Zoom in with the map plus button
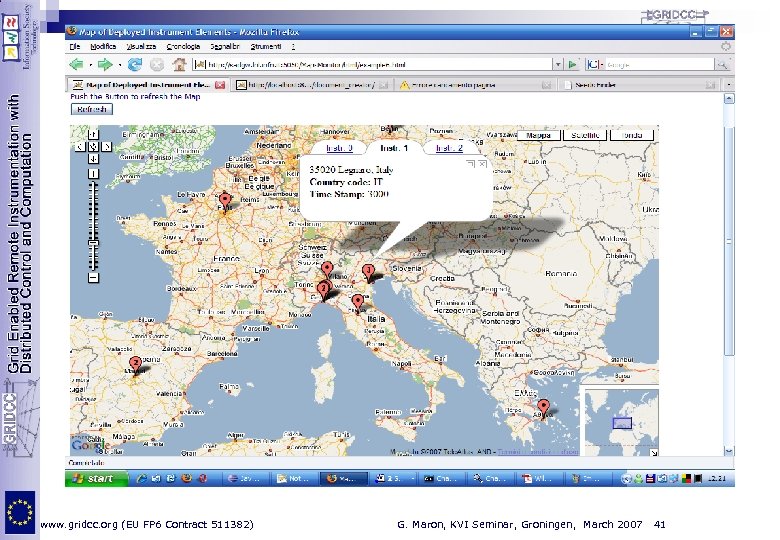The height and width of the screenshot is (540, 780). click(93, 174)
